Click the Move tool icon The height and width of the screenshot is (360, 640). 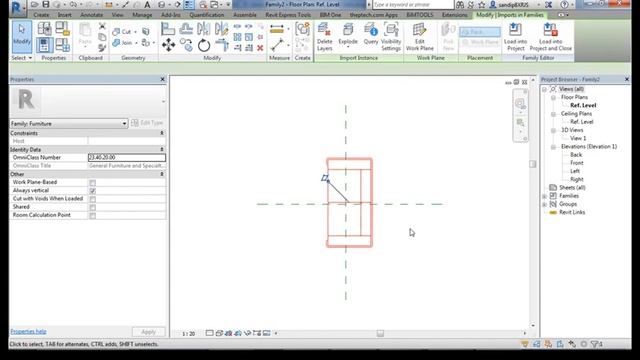(x=169, y=45)
